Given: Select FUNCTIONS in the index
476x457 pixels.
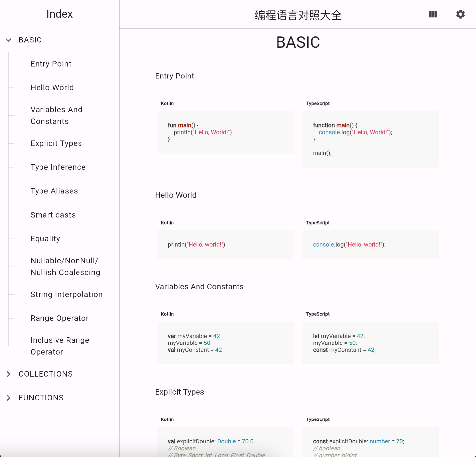Looking at the screenshot, I should tap(41, 398).
